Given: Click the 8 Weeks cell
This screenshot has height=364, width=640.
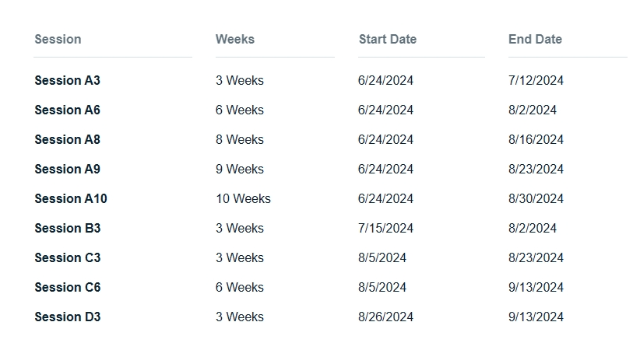Looking at the screenshot, I should pyautogui.click(x=240, y=139).
